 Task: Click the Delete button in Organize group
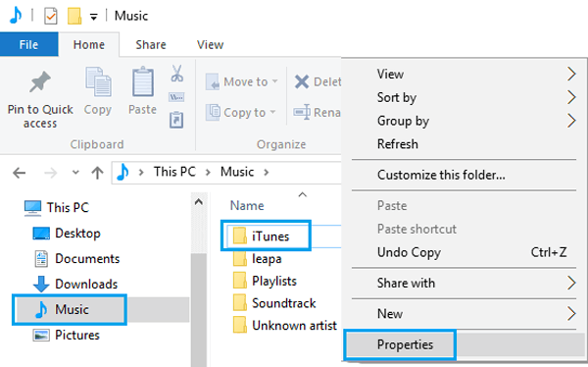[x=318, y=81]
